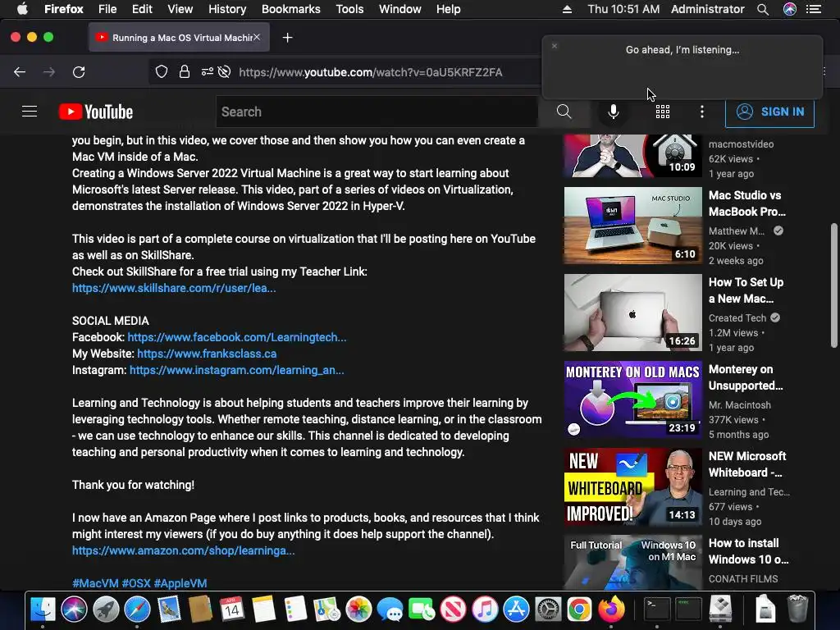The image size is (840, 630).
Task: Open Photos from the Dock
Action: click(358, 609)
